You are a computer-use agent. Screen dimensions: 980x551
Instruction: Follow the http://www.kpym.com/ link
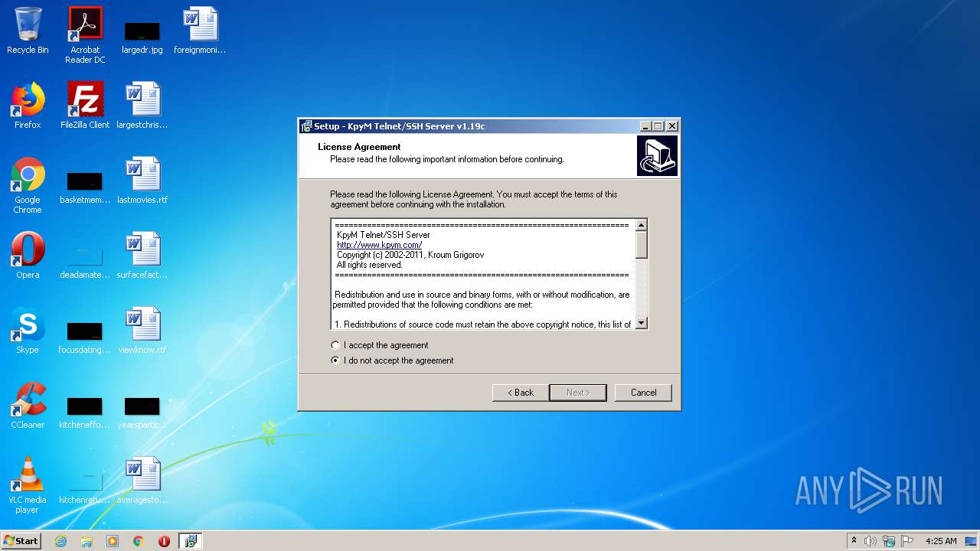pos(379,245)
